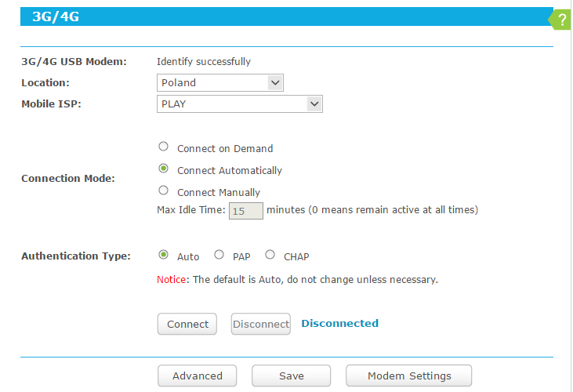Open Modem Settings
The image size is (573, 392).
coord(408,376)
